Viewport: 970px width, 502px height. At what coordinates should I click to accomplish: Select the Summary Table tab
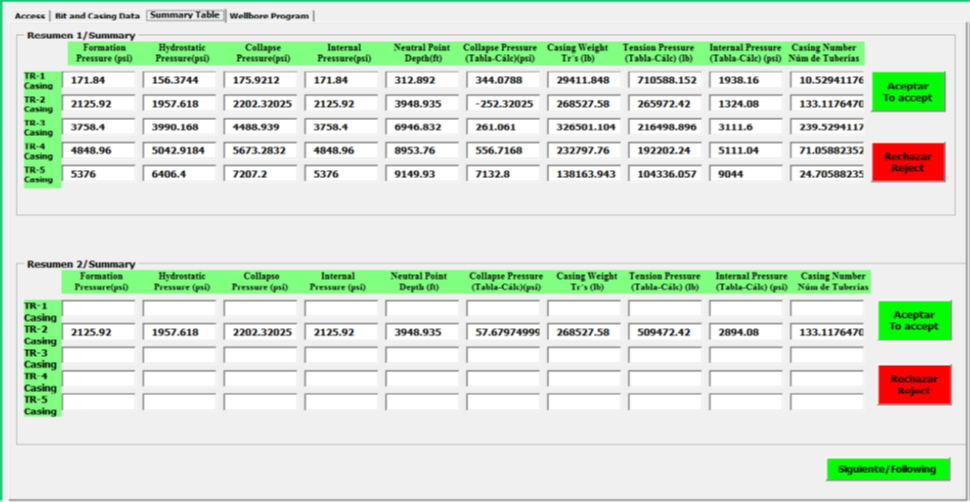coord(184,15)
